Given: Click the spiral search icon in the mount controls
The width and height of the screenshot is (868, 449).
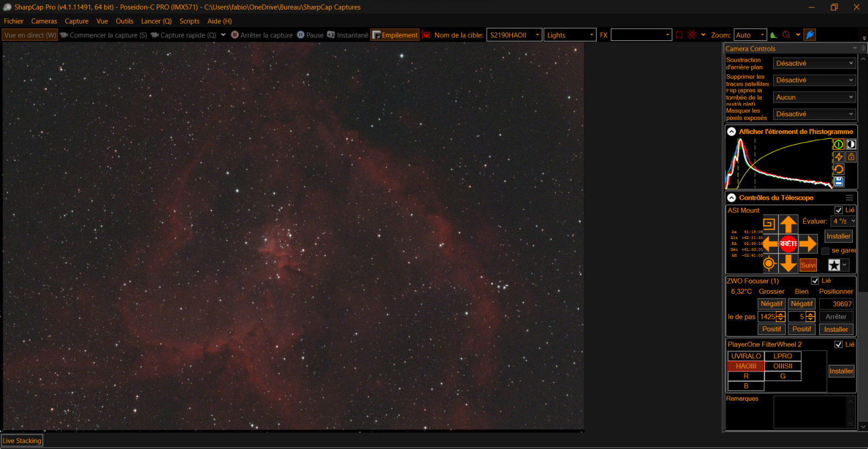Looking at the screenshot, I should click(x=769, y=224).
